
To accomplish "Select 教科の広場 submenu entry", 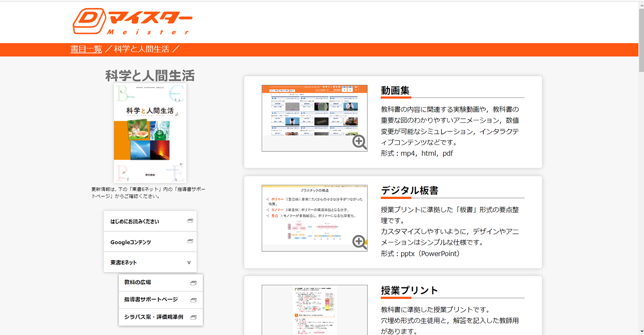I will point(138,282).
